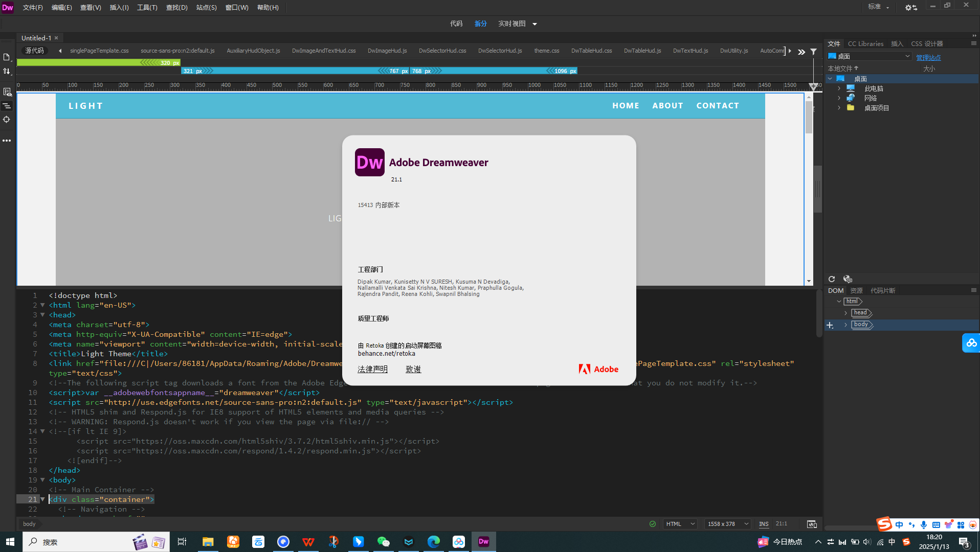Click connect to remote server icon
This screenshot has width=980, height=552.
pos(848,279)
